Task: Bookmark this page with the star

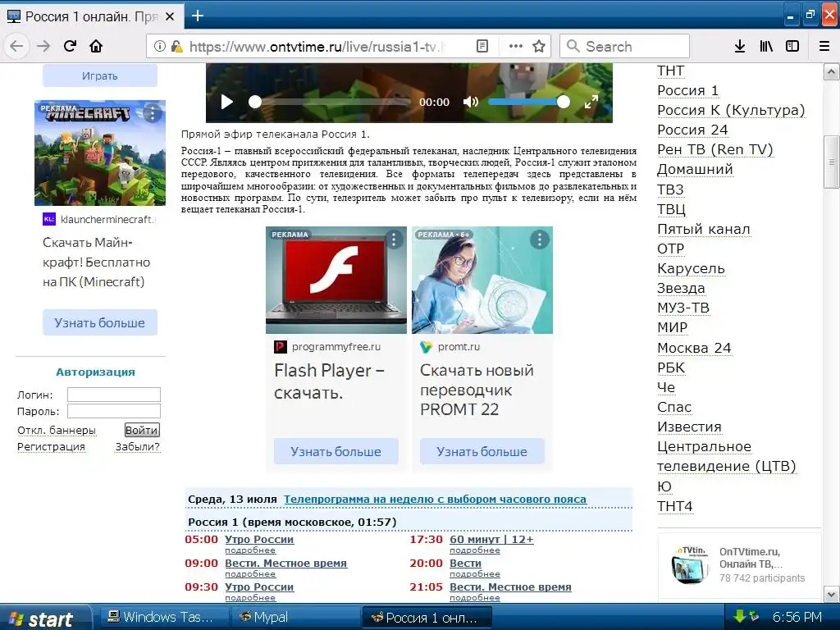Action: click(539, 47)
